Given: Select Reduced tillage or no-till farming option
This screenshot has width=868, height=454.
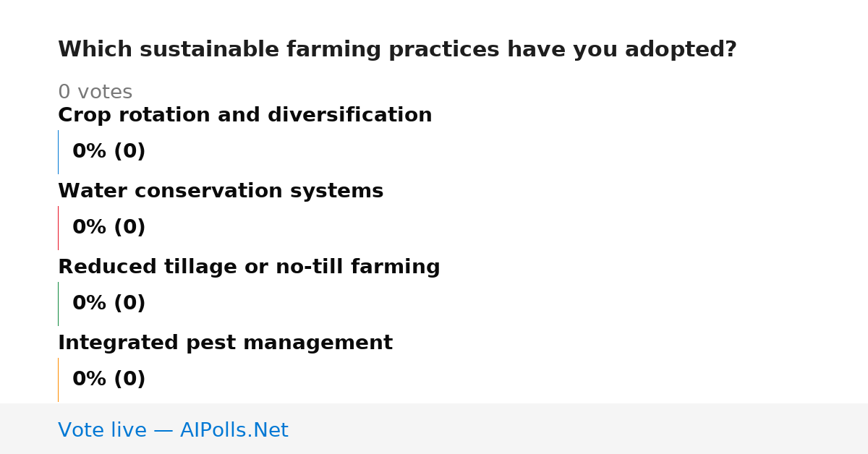Looking at the screenshot, I should coord(249,267).
